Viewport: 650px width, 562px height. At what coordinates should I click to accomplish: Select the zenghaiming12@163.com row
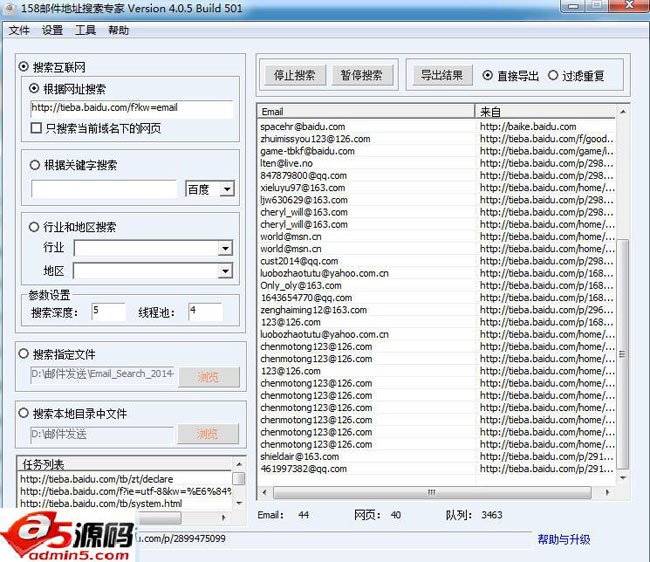pos(436,310)
